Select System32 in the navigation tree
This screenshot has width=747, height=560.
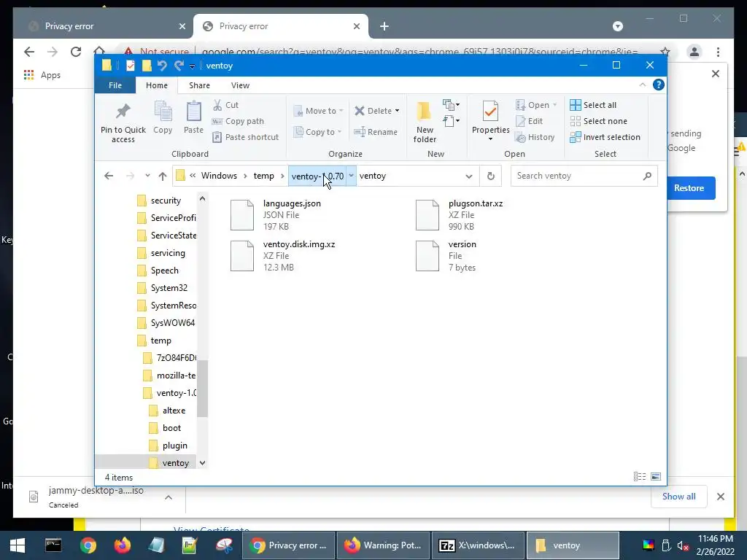click(169, 287)
